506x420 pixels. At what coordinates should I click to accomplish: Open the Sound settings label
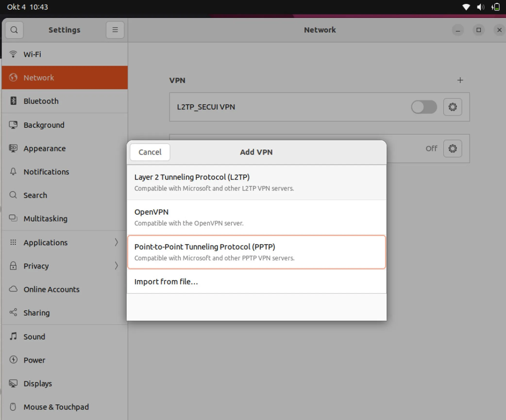click(34, 336)
